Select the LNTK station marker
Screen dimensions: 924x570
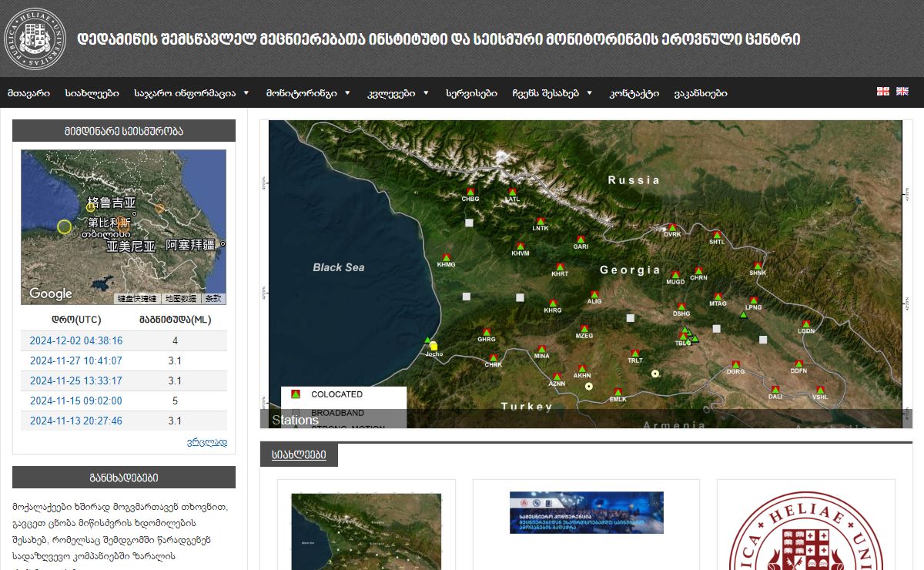541,220
